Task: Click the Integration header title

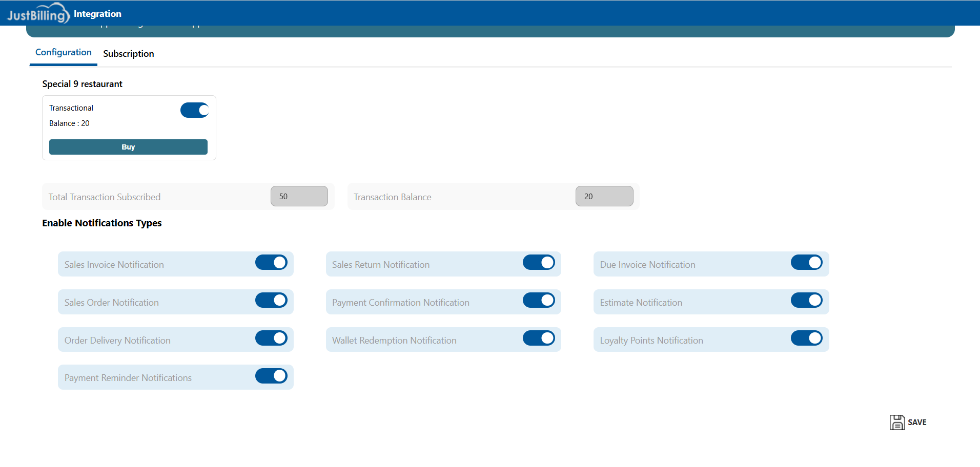Action: pos(97,14)
